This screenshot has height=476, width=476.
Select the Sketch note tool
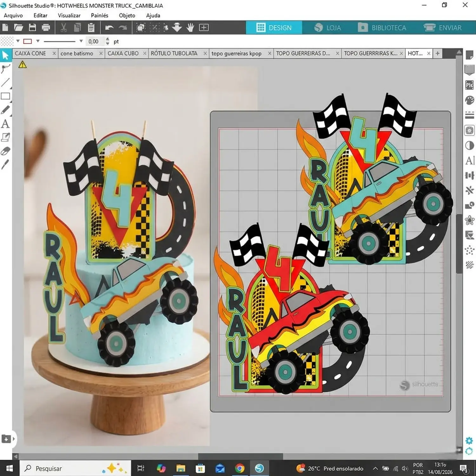click(5, 137)
